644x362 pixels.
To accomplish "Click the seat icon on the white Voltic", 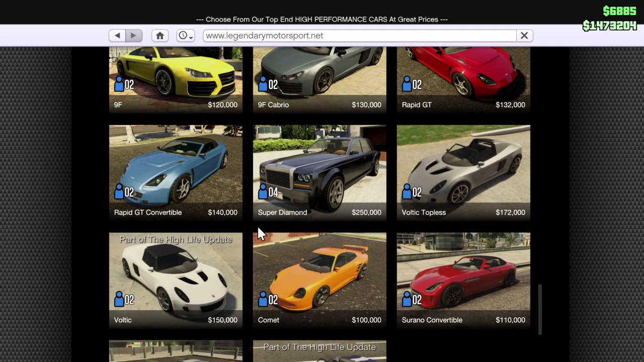I will pyautogui.click(x=124, y=300).
